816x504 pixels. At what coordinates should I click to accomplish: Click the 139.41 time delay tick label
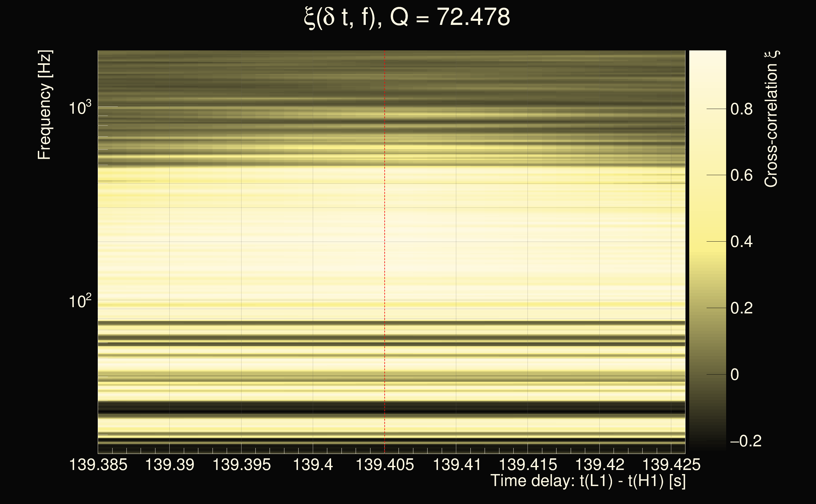456,465
